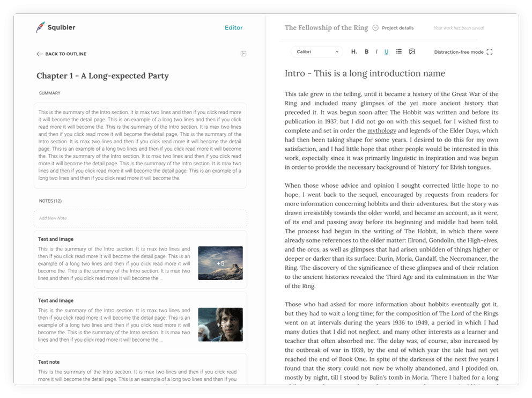The image size is (532, 398).
Task: Click the fullscreen brackets icon
Action: coord(489,52)
